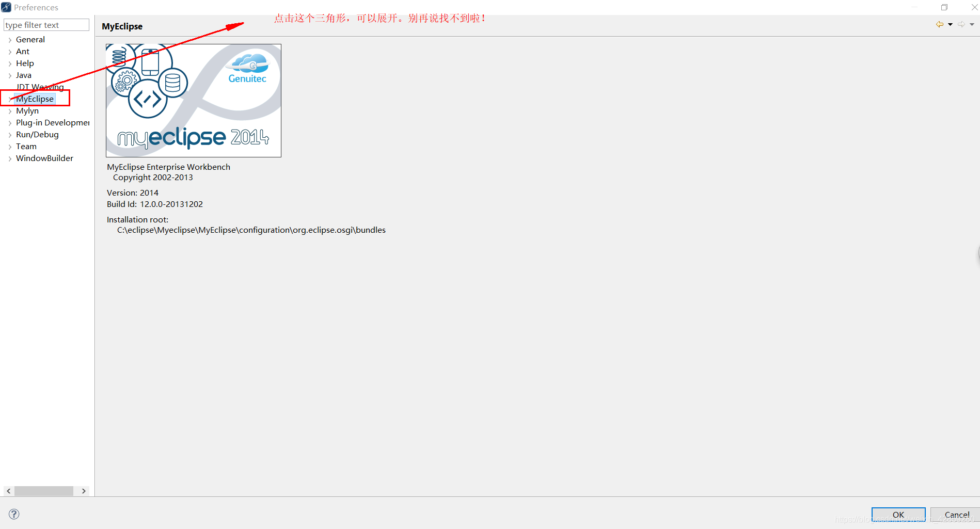Viewport: 980px width, 529px height.
Task: Select the MyEclipse category
Action: pos(35,99)
